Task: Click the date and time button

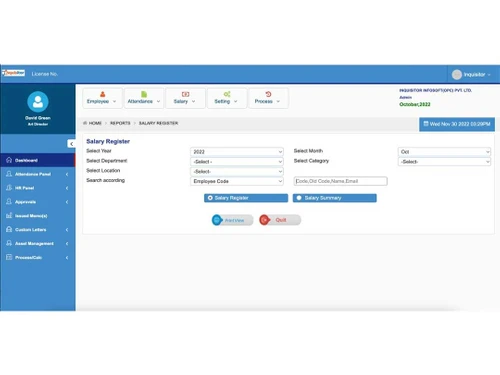Action: (457, 124)
